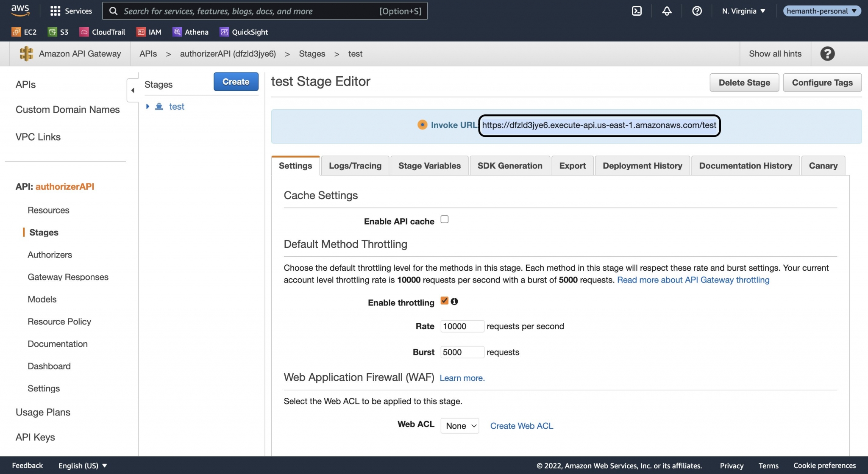
Task: Open QuickSight from favorites
Action: tap(244, 32)
